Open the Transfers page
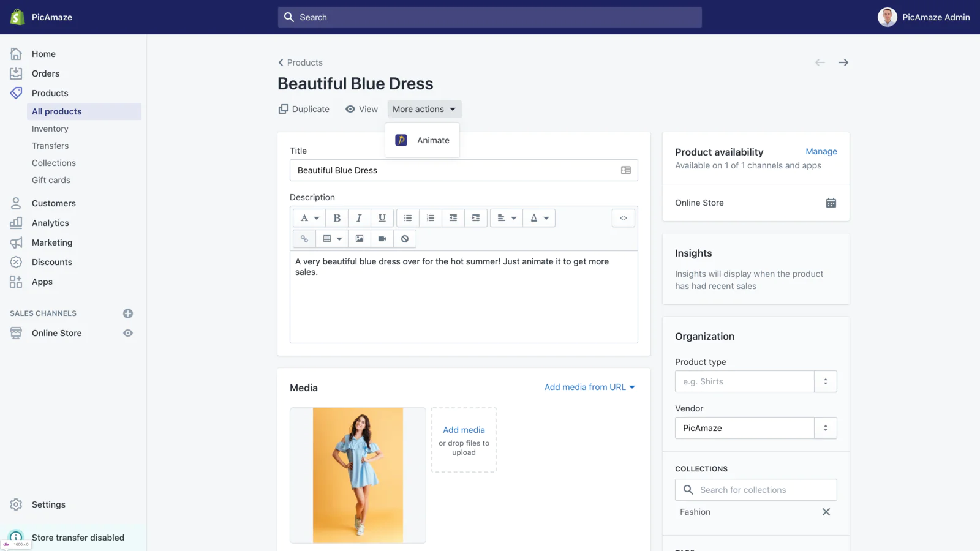 click(x=50, y=146)
